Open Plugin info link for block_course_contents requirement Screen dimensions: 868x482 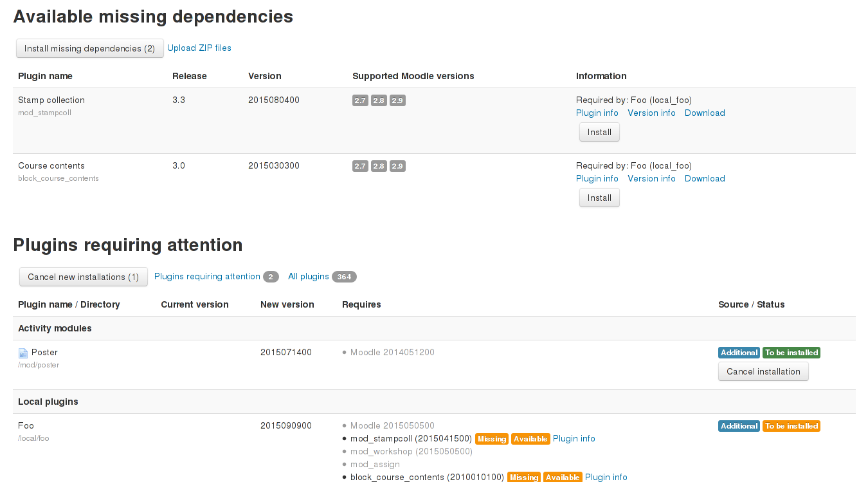click(x=606, y=477)
